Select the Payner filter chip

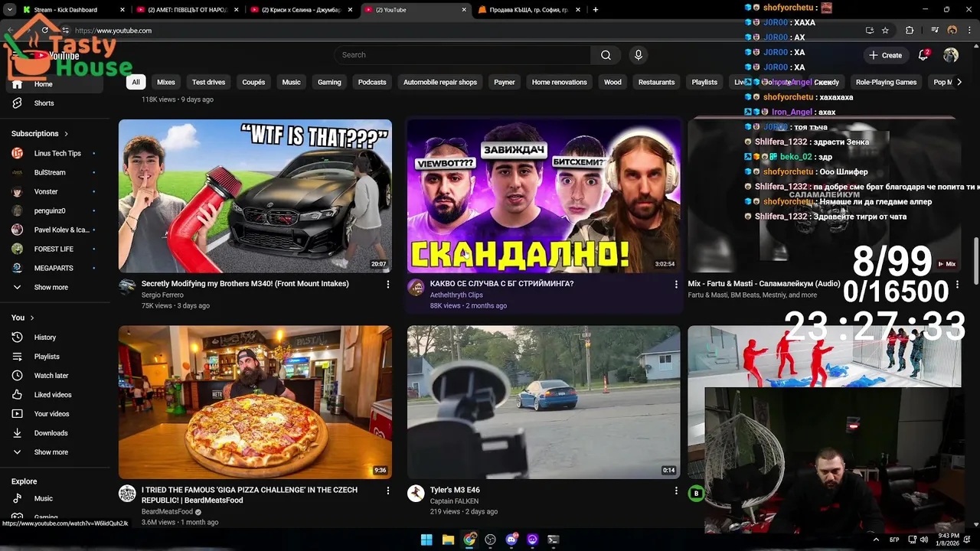coord(505,82)
